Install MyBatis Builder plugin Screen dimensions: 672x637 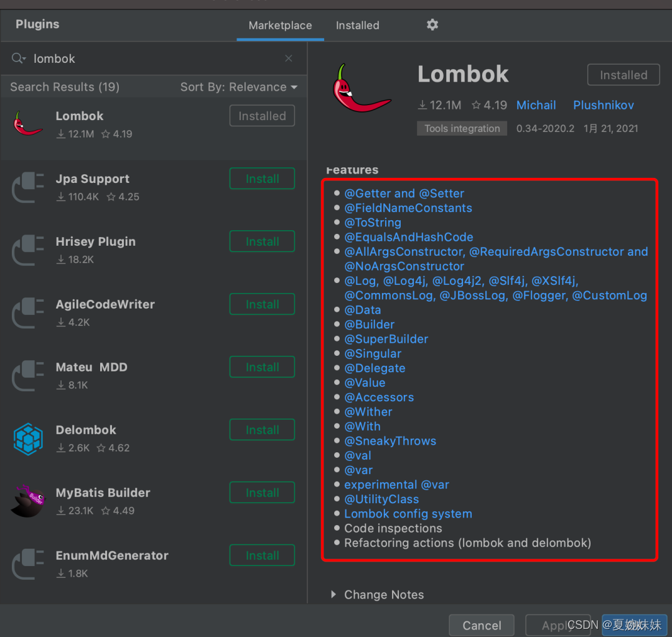click(263, 493)
